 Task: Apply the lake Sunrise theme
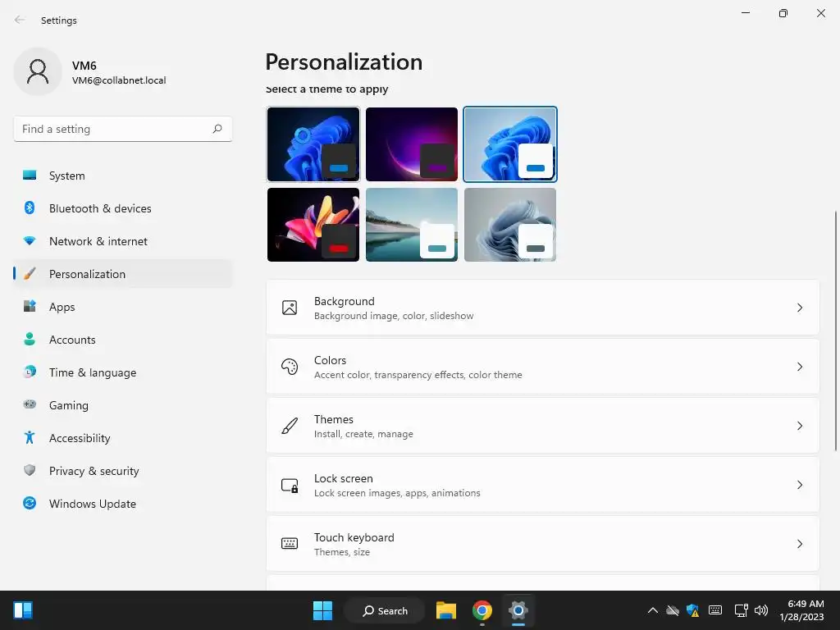[x=412, y=225]
